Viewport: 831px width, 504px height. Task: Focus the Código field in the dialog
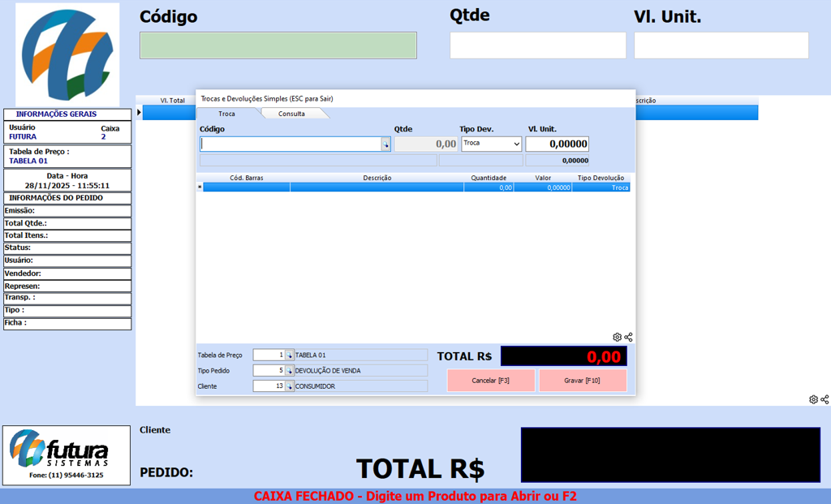tap(291, 144)
